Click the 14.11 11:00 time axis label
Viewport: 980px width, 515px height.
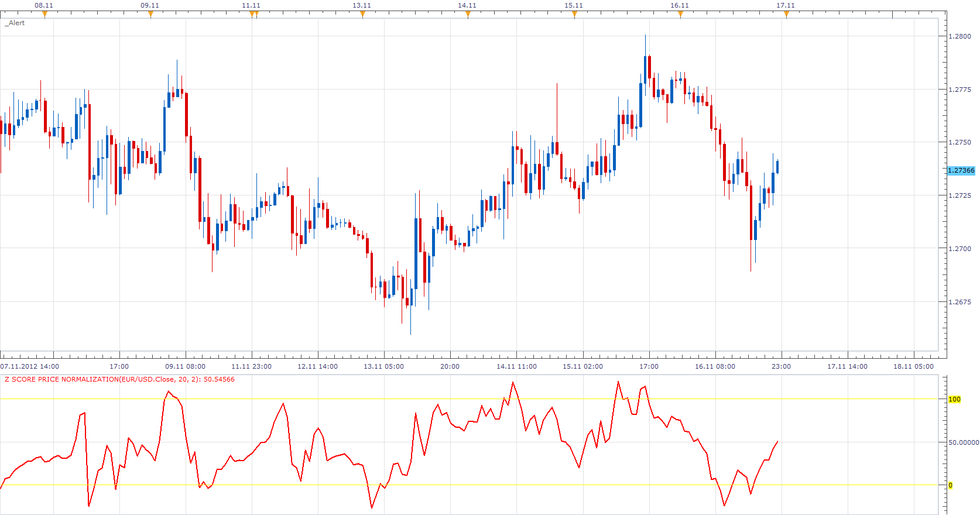pos(516,366)
